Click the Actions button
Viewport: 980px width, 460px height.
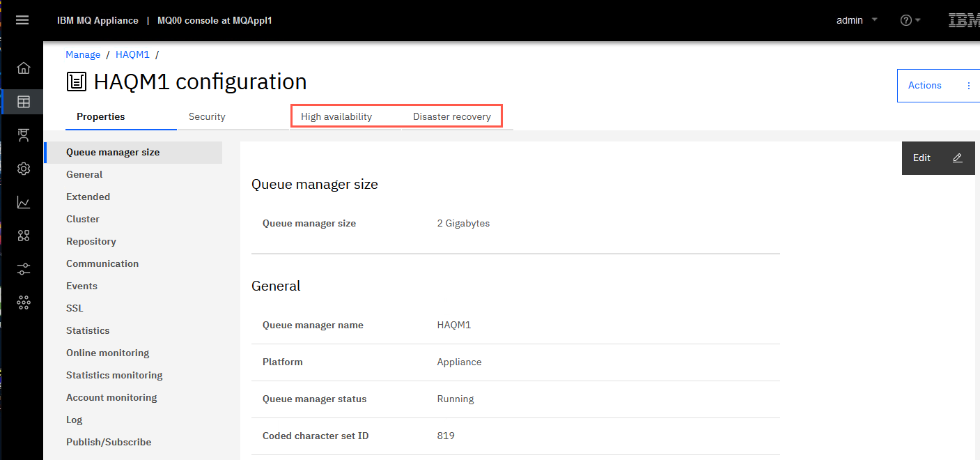tap(938, 86)
